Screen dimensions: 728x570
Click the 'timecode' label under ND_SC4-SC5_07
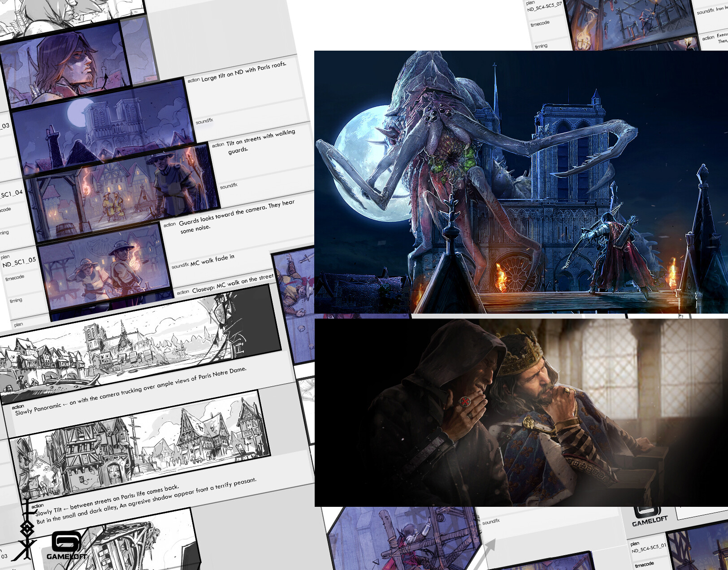540,23
